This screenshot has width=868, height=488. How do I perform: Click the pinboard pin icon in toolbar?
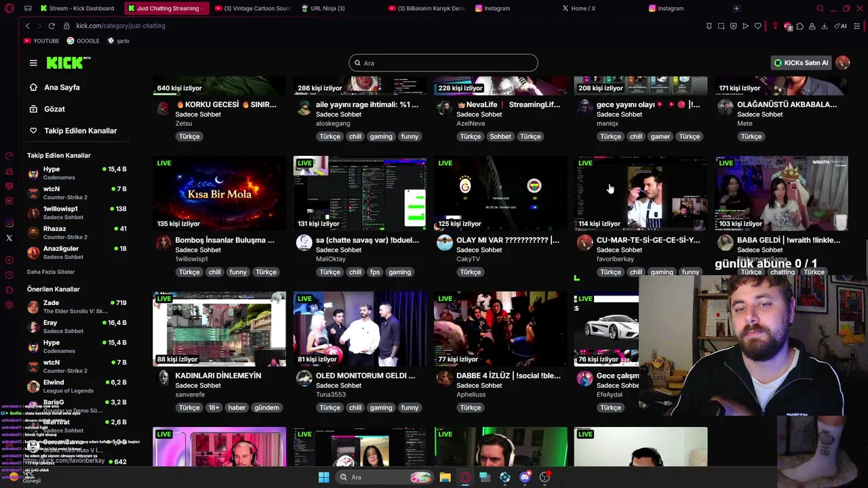coord(709,26)
